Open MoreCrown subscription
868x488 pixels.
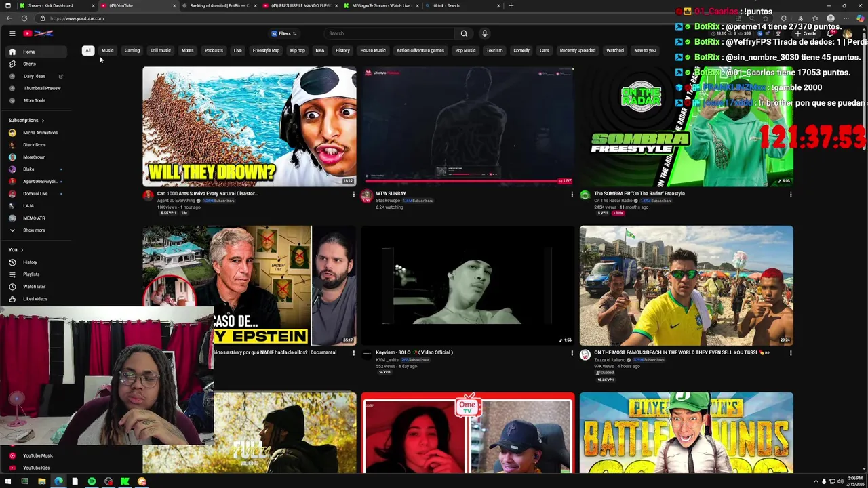click(x=35, y=157)
